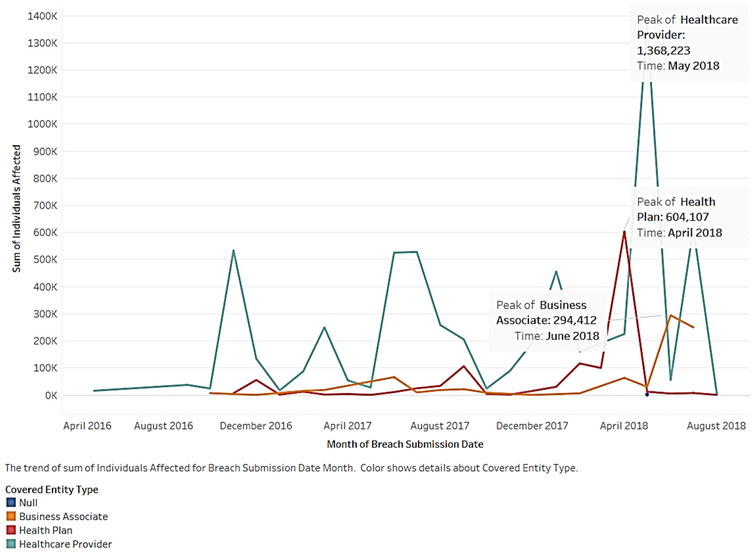756x555 pixels.
Task: Click the 1400K y-axis tick label
Action: tap(42, 16)
